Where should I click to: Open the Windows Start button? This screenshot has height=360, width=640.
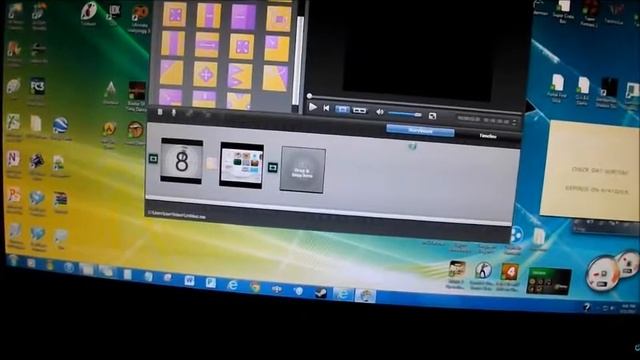tap(12, 260)
